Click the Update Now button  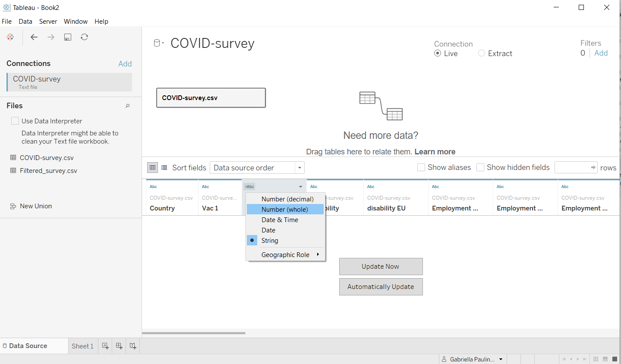(x=381, y=266)
